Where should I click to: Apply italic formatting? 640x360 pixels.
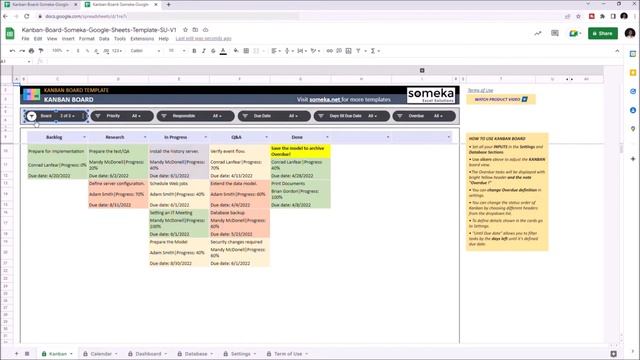click(x=204, y=51)
